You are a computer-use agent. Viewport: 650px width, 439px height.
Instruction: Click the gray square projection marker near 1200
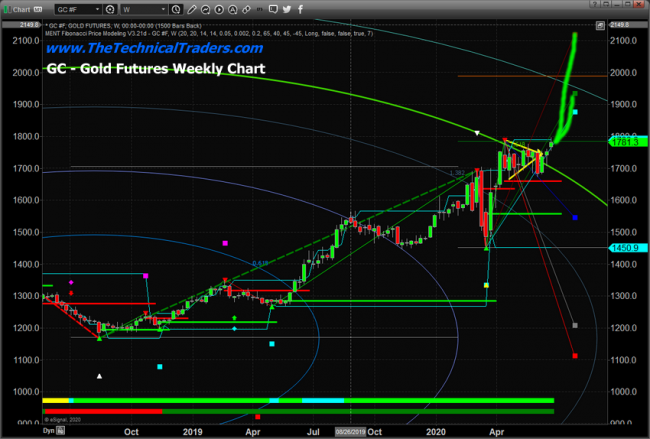tap(575, 325)
